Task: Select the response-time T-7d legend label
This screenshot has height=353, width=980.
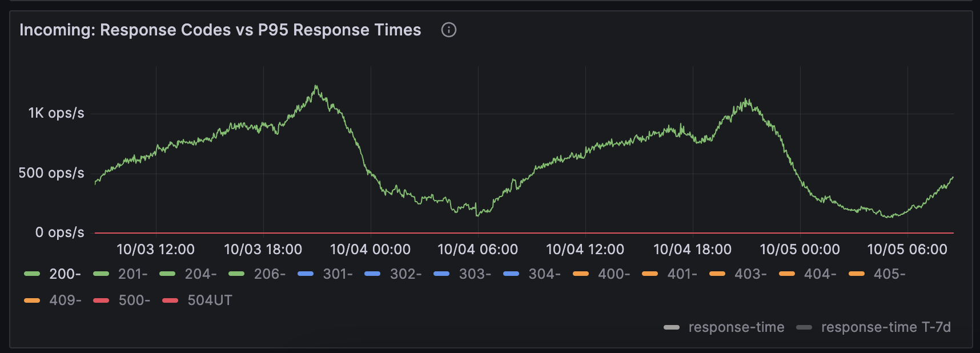Action: pyautogui.click(x=886, y=327)
